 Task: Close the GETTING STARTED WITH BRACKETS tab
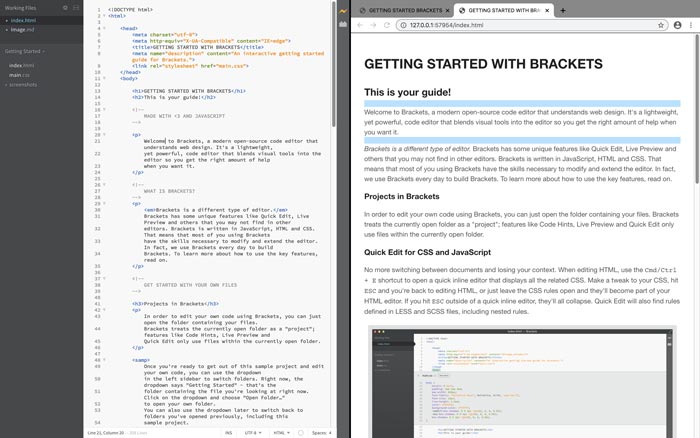pos(547,10)
